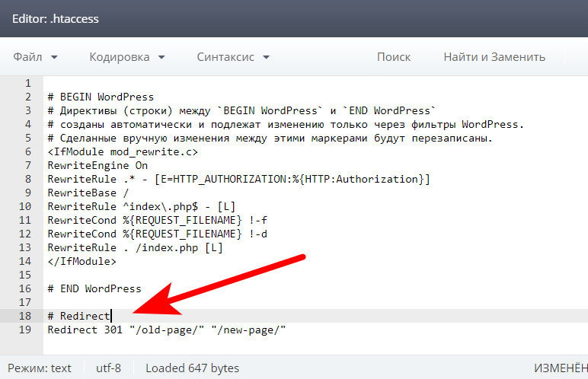
Task: Click line number 18 in the gutter
Action: 24,316
